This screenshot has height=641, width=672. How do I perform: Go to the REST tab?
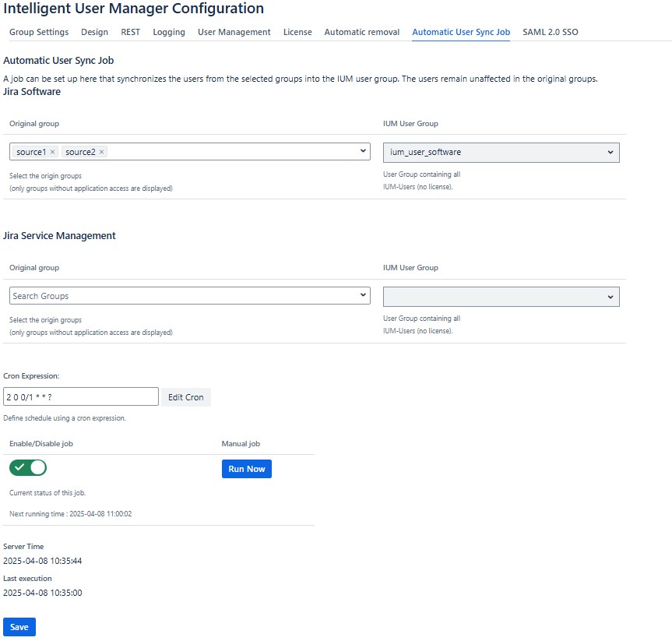tap(130, 32)
